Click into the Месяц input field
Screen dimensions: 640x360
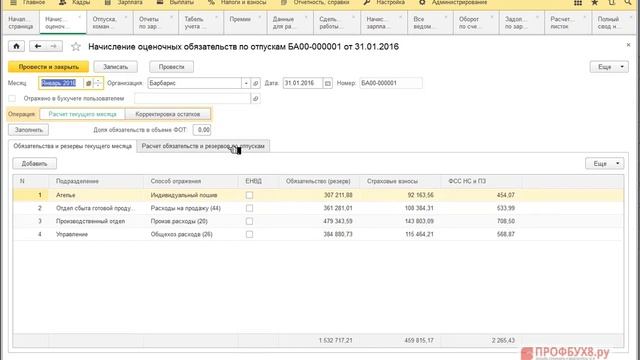(x=61, y=83)
